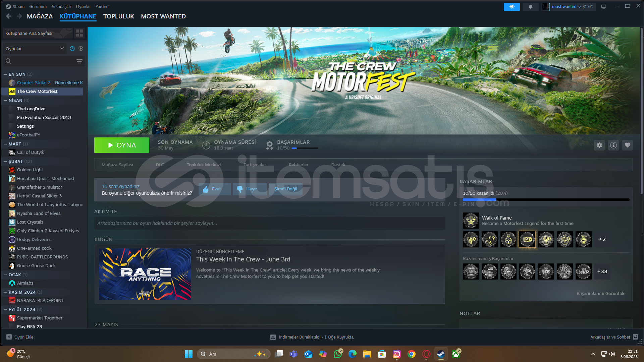
Task: Show game info icon
Action: click(x=613, y=145)
